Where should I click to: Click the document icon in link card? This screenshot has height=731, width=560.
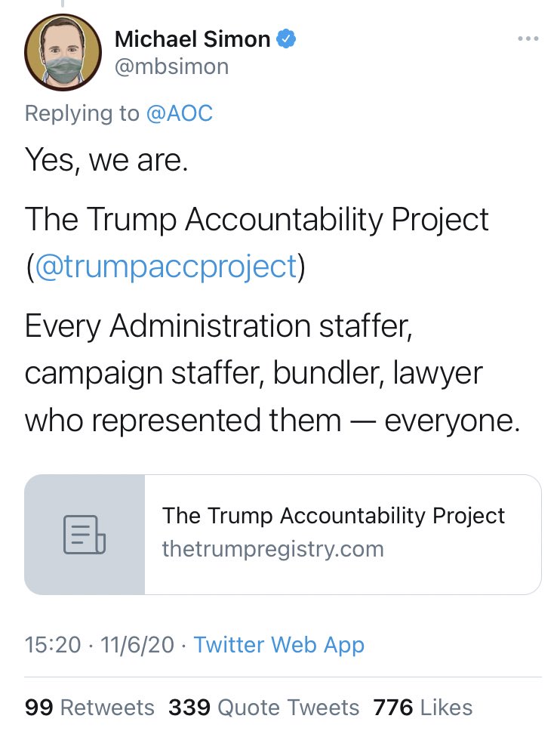85,535
